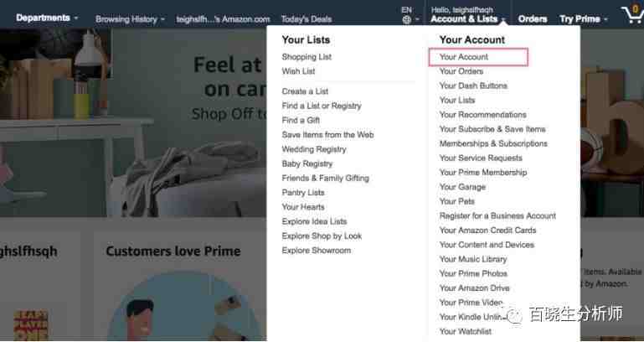This screenshot has height=342, width=644.
Task: Open Memberships & Subscriptions
Action: [493, 143]
